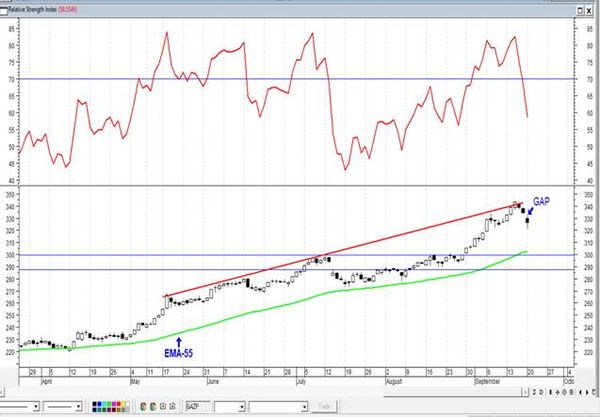600x417 pixels.
Task: Click the right arrow chart navigation icon
Action: tap(587, 392)
